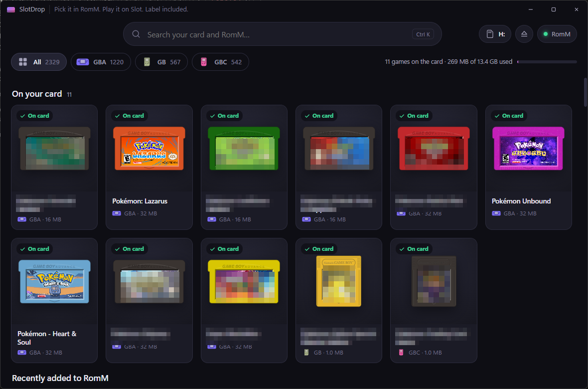Open the green GBA cartridge thumbnail
588x389 pixels.
pos(244,149)
